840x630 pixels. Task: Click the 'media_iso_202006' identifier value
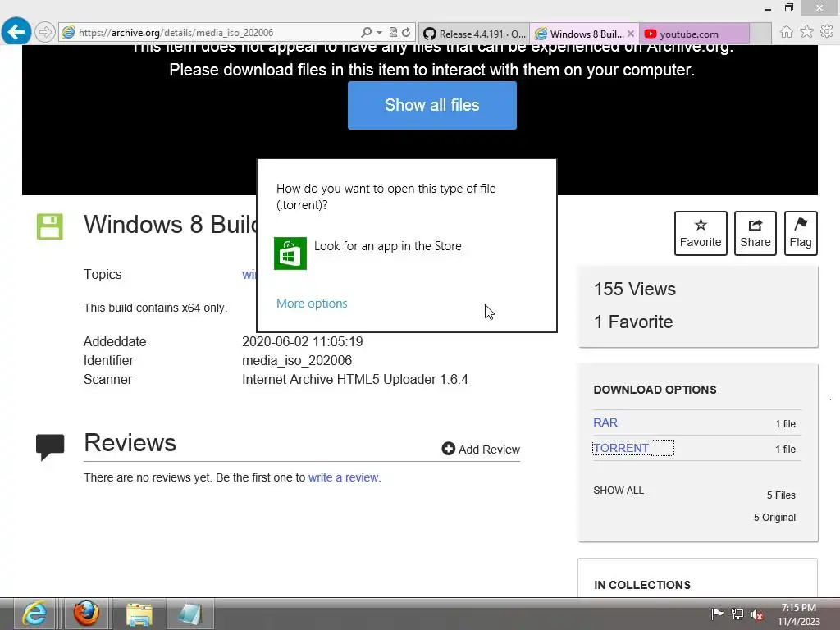click(297, 361)
